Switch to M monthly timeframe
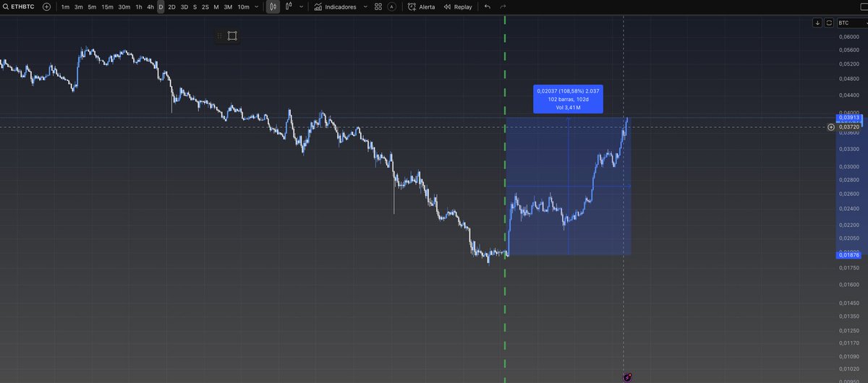This screenshot has width=868, height=383. coord(216,7)
